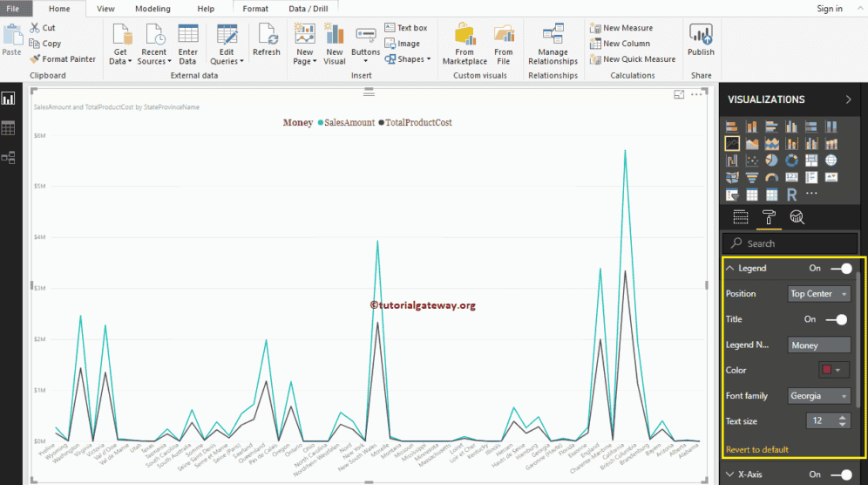Click the Publish icon
The width and height of the screenshot is (868, 485).
click(701, 40)
